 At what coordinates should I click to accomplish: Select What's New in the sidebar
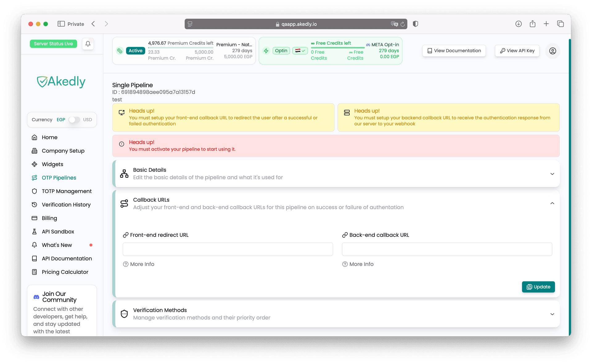click(57, 245)
